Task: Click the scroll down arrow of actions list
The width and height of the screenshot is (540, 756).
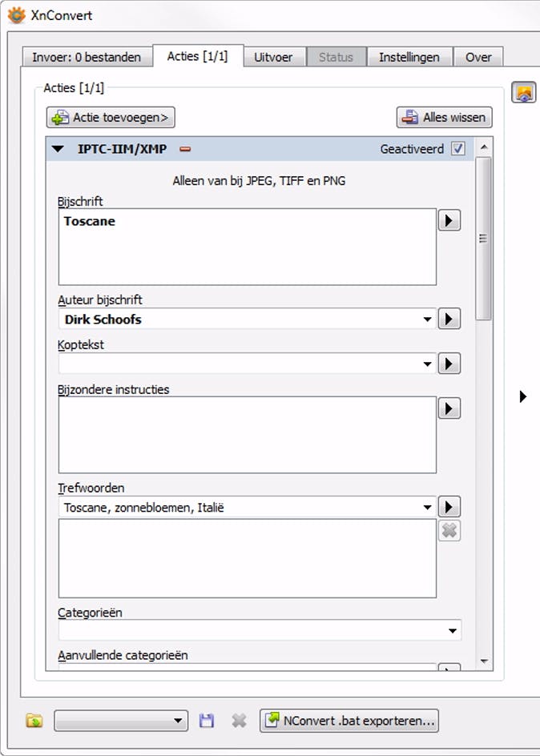Action: (x=484, y=661)
